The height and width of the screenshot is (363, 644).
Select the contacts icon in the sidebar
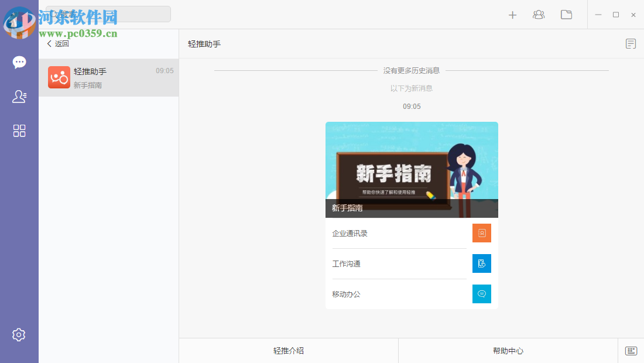19,96
